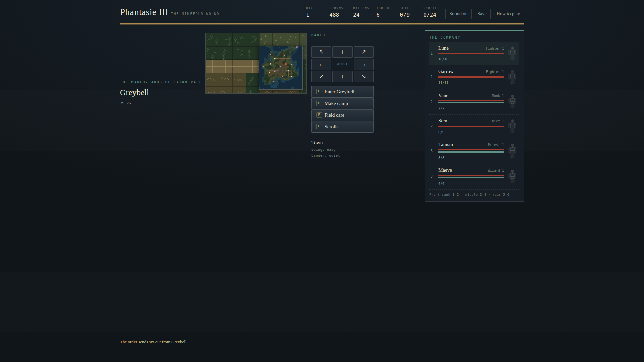Screen dimensions: 644x362
Task: March south using the down arrow
Action: pos(342,77)
